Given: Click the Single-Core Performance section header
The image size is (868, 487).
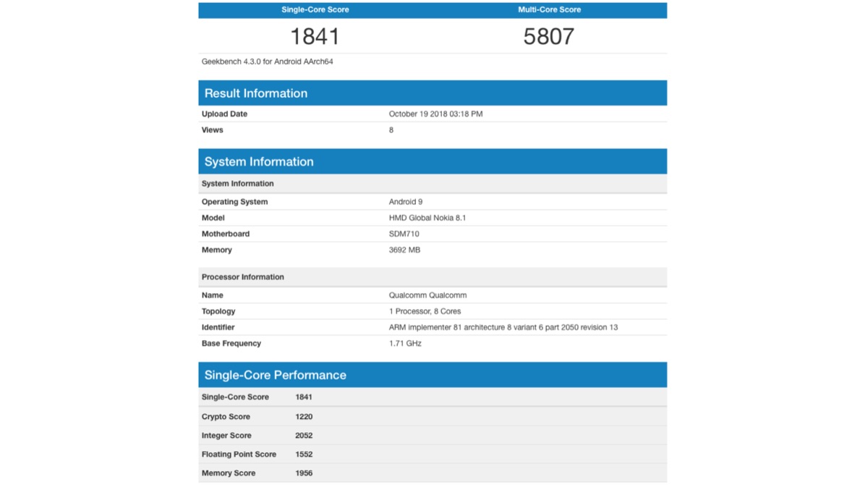Looking at the screenshot, I should click(275, 375).
